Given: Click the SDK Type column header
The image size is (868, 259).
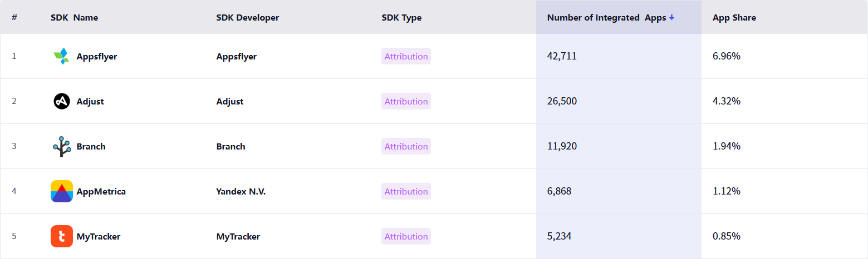Looking at the screenshot, I should pyautogui.click(x=401, y=18).
